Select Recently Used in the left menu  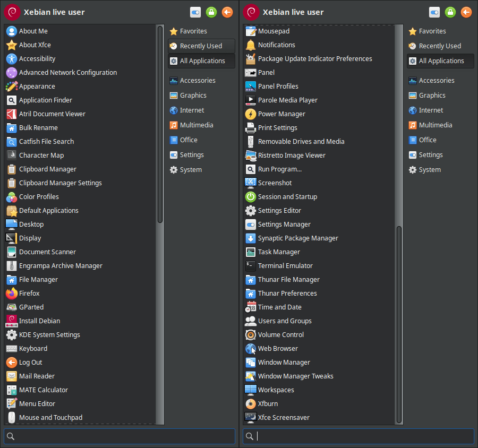pos(201,46)
